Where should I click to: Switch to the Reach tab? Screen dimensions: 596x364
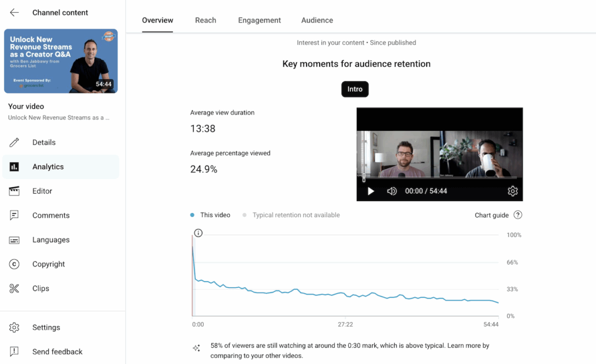pos(205,20)
